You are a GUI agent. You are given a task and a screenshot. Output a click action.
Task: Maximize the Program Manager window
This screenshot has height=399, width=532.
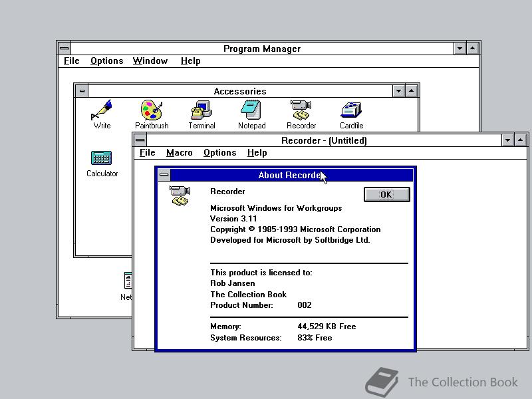(x=472, y=49)
